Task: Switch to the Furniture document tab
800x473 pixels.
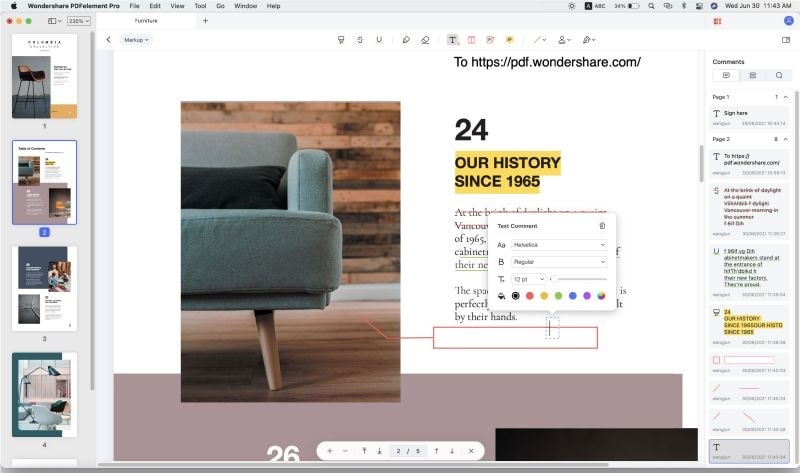Action: pyautogui.click(x=146, y=21)
